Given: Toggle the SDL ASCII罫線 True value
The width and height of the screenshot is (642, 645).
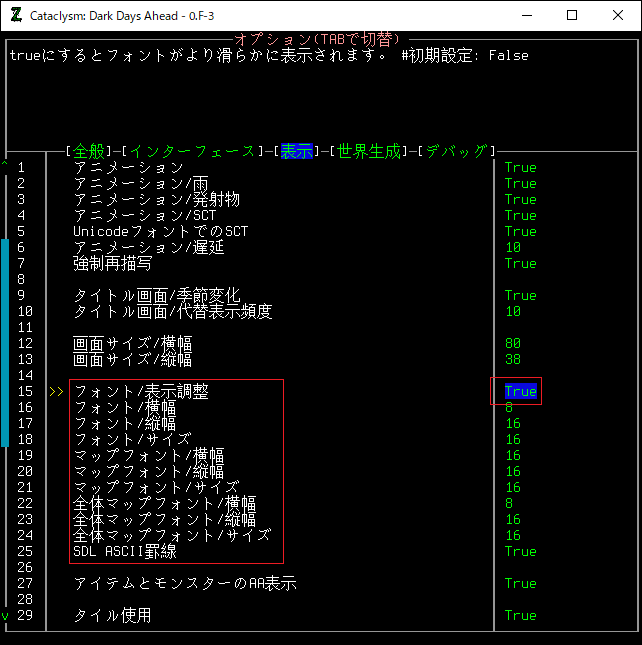Looking at the screenshot, I should click(x=520, y=552).
